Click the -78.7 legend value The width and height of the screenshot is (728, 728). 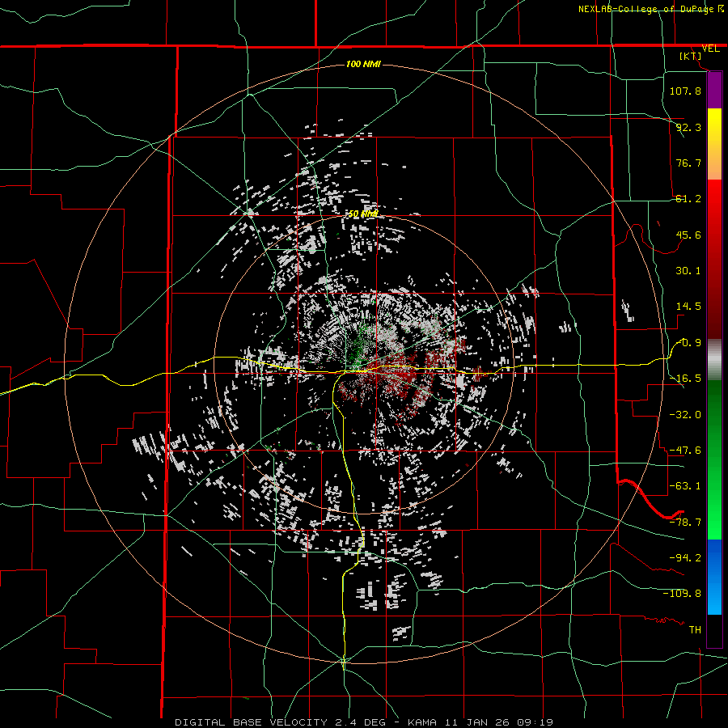(685, 523)
